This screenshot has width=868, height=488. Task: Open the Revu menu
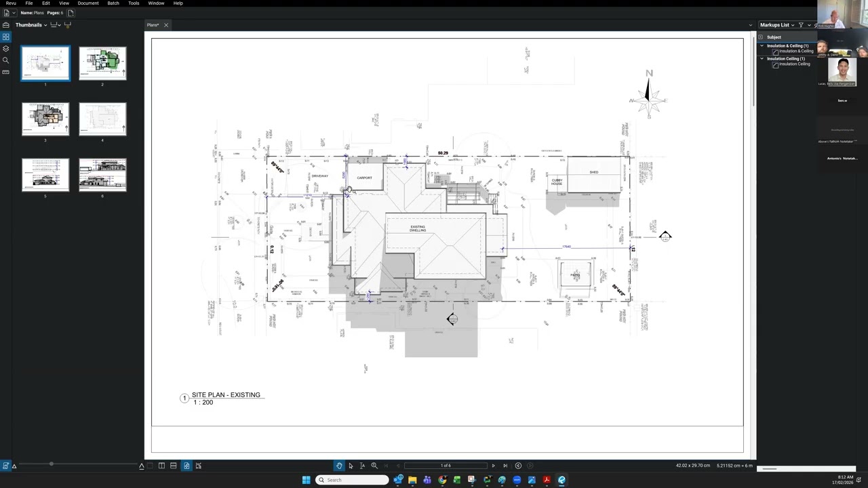pyautogui.click(x=11, y=3)
